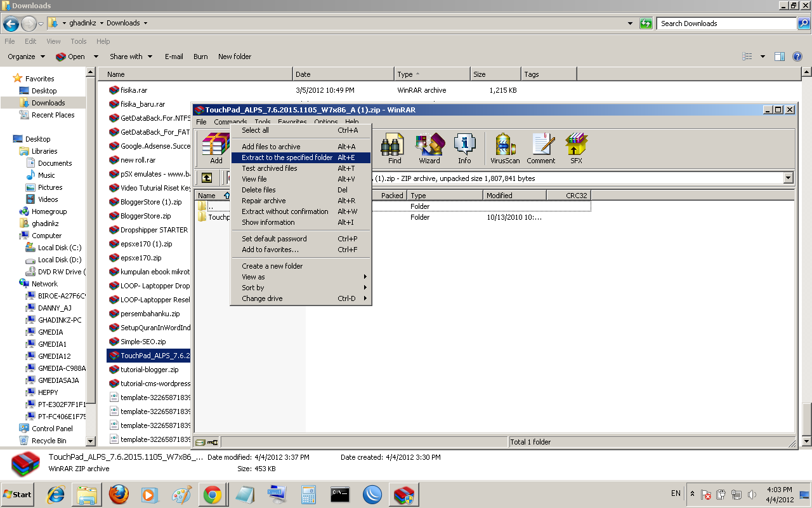
Task: Go up one level using WinRAR up-folder button
Action: (207, 178)
